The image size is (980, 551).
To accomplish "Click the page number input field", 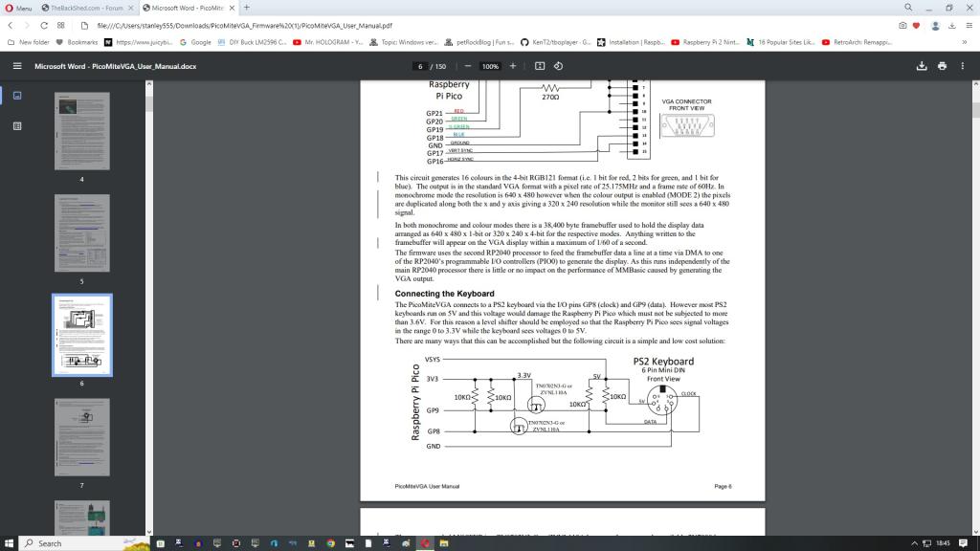I will (x=420, y=66).
